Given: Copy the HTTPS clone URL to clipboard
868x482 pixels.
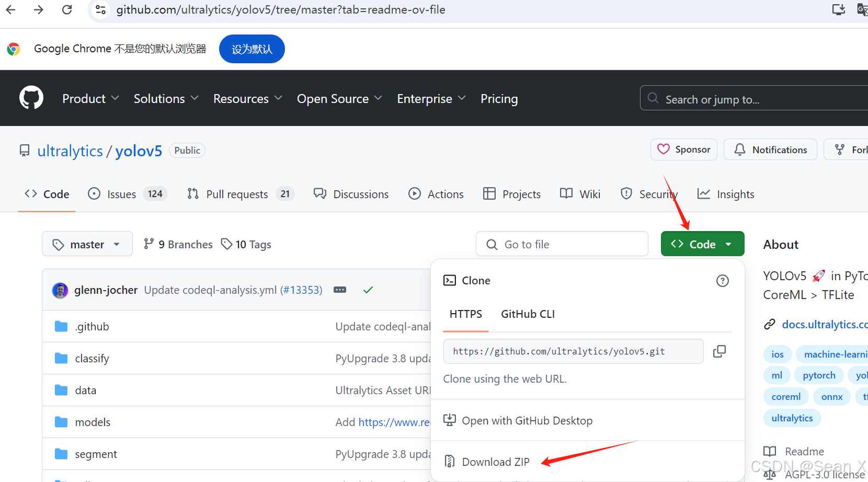Looking at the screenshot, I should (719, 351).
